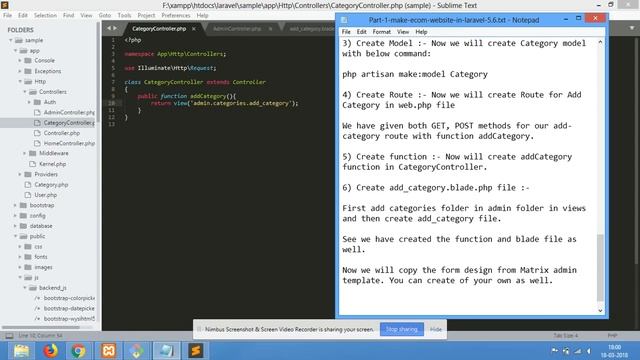Click the Action Center flag tray icon
The height and width of the screenshot is (360, 640).
(554, 351)
